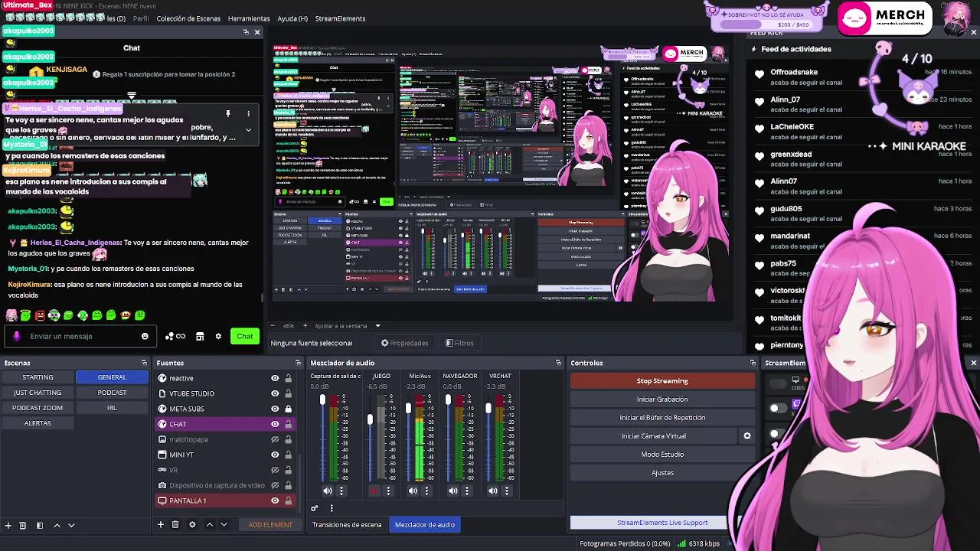Screen dimensions: 980x551
Task: Mute the Mic/Aux audio channel
Action: tap(413, 491)
